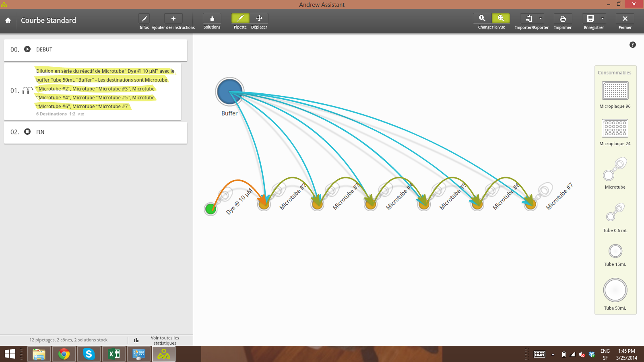The height and width of the screenshot is (362, 644).
Task: Save the protocol with Enregistrer
Action: pos(590,19)
